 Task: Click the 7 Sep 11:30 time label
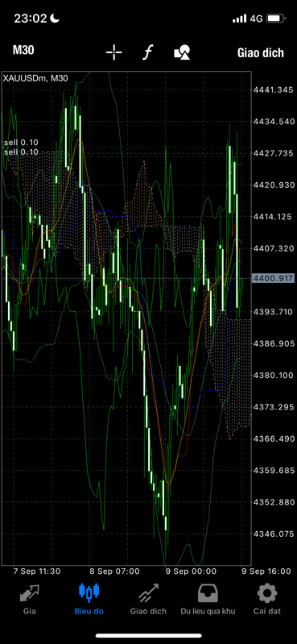(x=37, y=571)
